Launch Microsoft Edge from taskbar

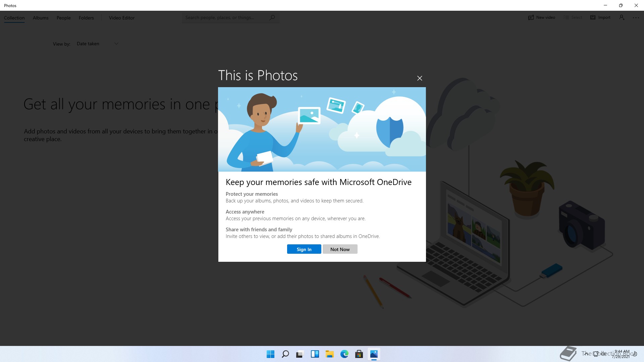[x=344, y=354]
